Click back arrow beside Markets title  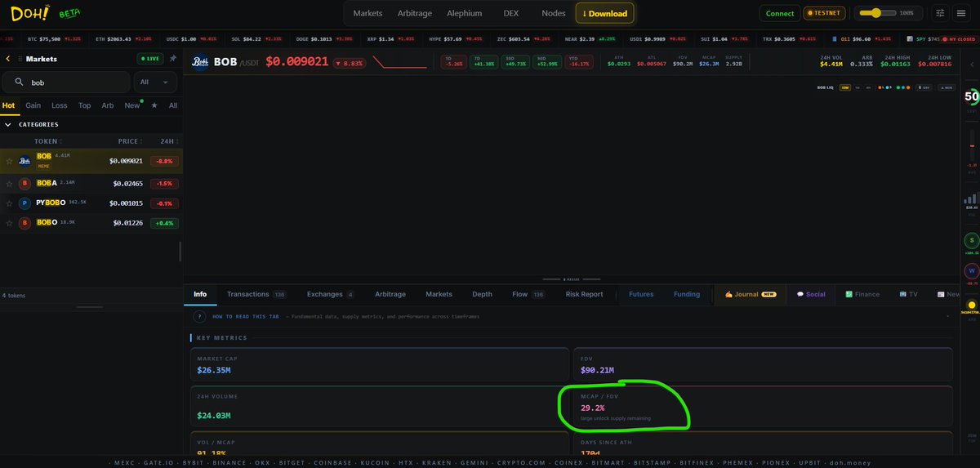coord(8,59)
